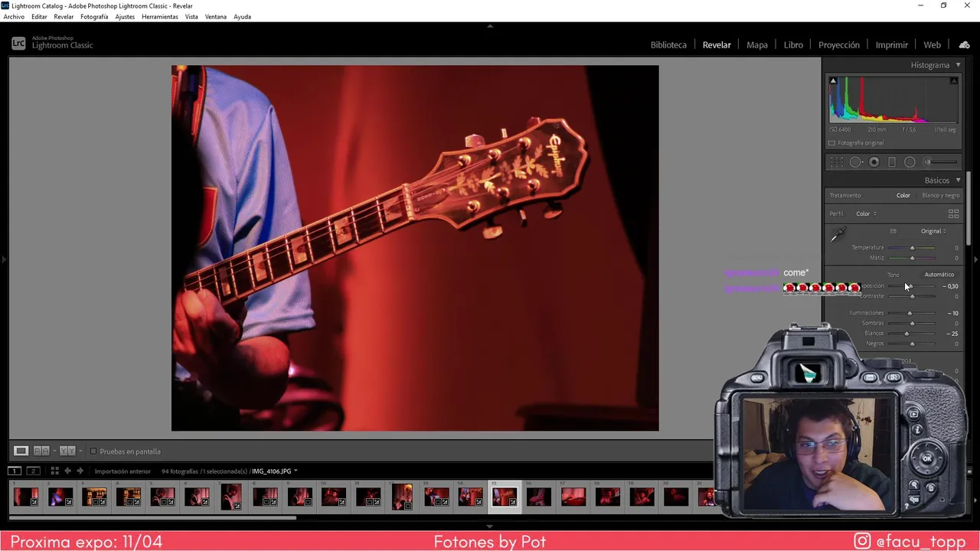This screenshot has height=551, width=980.
Task: Select the spot removal tool
Action: coord(856,162)
